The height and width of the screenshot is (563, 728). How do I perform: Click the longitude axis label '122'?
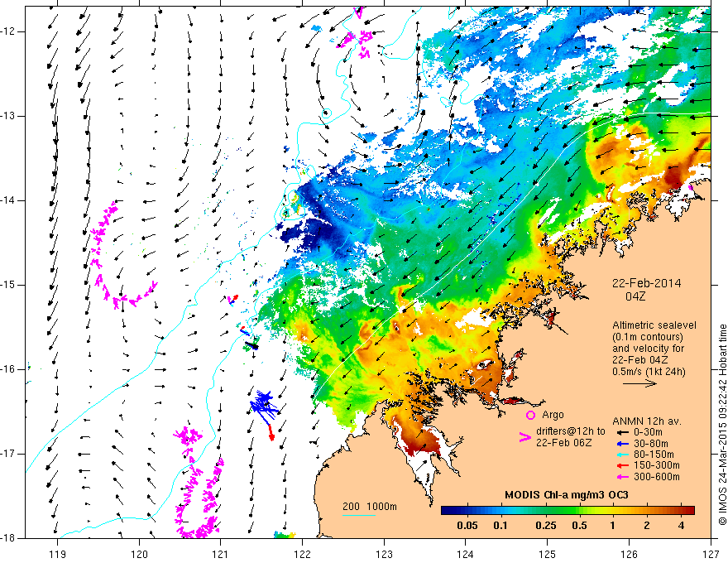pos(302,554)
